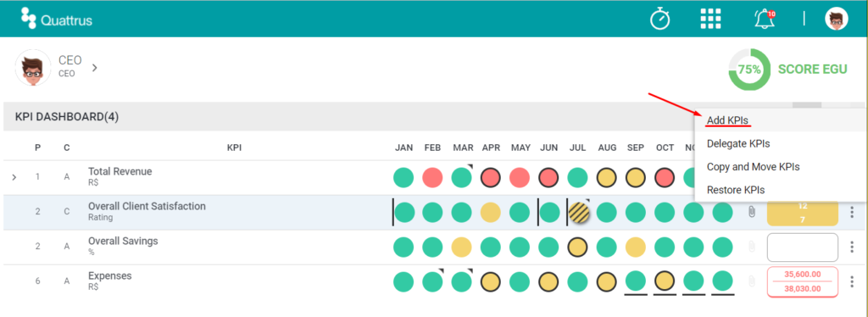Click the empty Overall Savings value box
This screenshot has height=317, width=868.
point(802,247)
